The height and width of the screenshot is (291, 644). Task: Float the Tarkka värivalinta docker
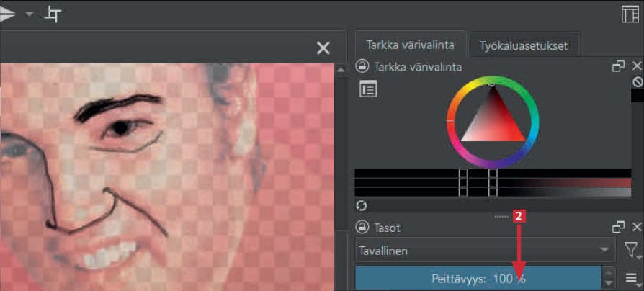(x=618, y=66)
